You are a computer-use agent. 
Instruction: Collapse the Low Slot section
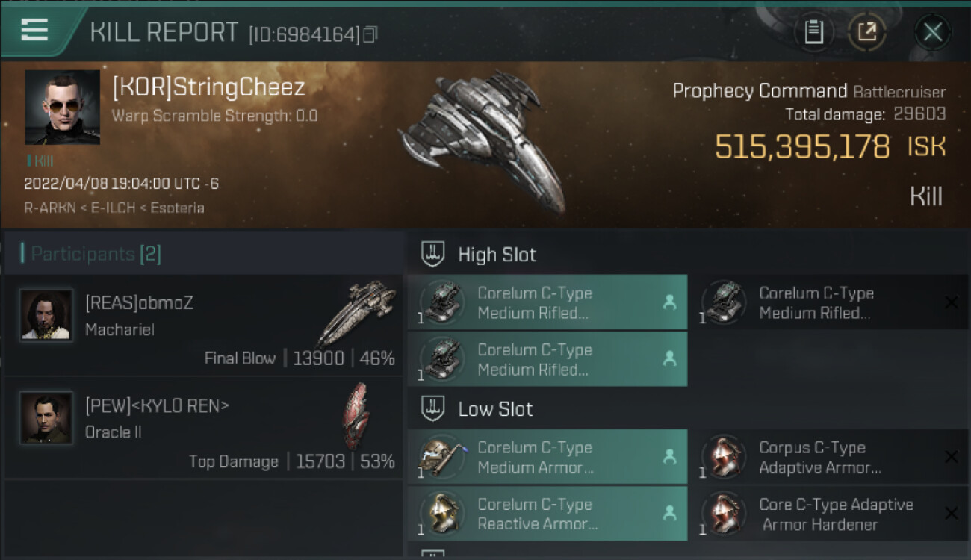click(434, 408)
